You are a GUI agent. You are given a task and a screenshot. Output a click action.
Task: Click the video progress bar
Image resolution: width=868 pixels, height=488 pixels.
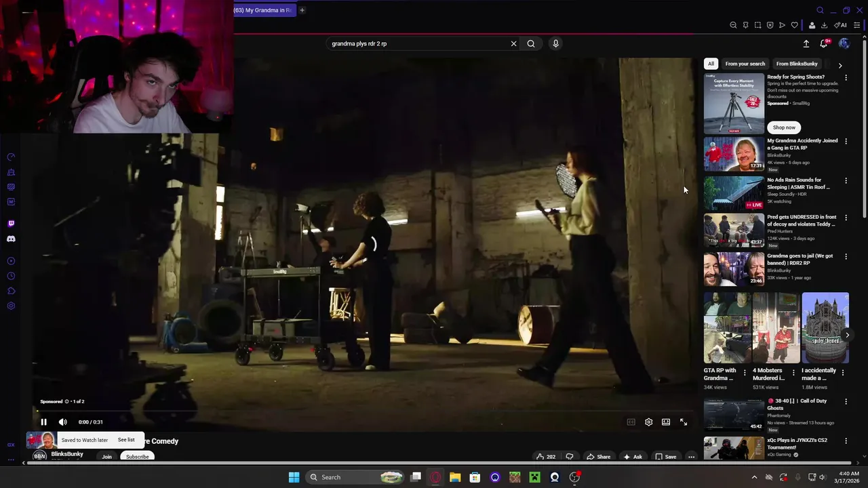tap(365, 410)
